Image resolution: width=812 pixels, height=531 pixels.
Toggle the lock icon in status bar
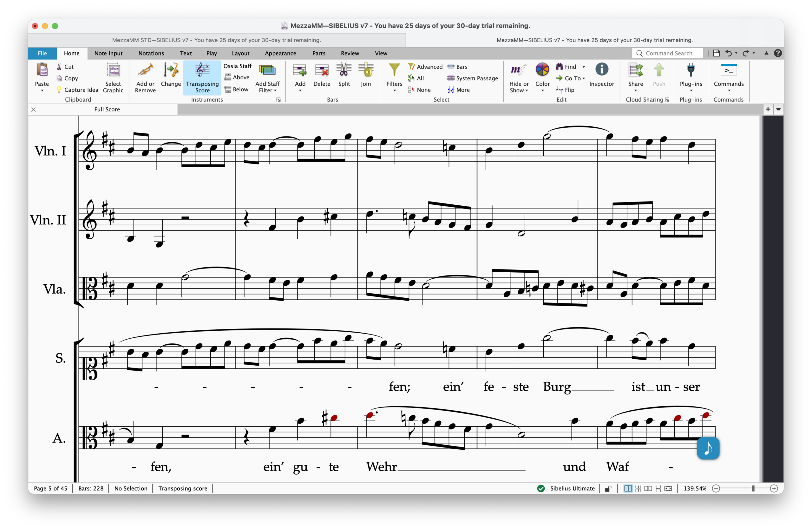[x=608, y=489]
